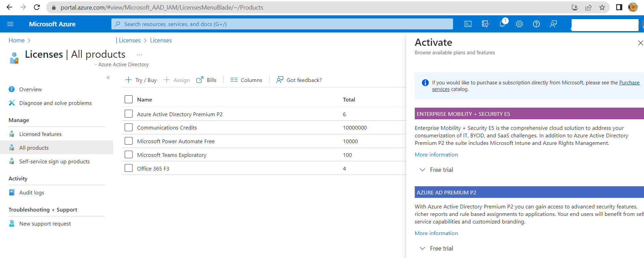Tick the select-all checkbox in the Name header
This screenshot has width=644, height=258.
128,99
